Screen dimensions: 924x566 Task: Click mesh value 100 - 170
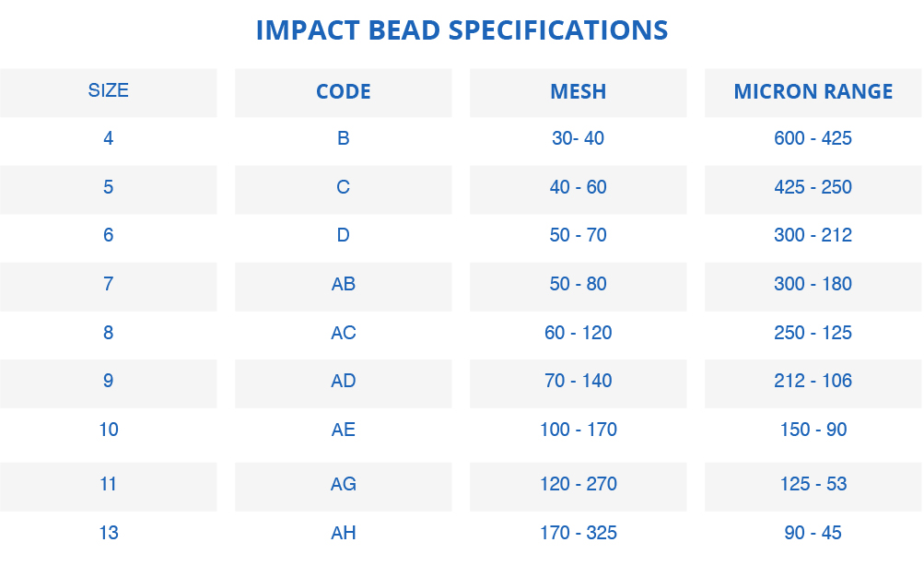[579, 430]
